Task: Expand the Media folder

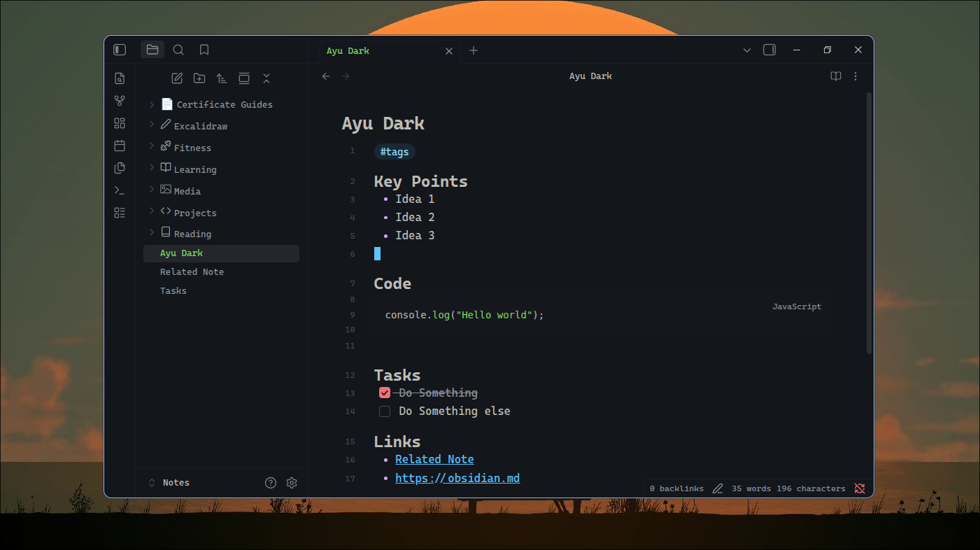Action: (x=152, y=190)
